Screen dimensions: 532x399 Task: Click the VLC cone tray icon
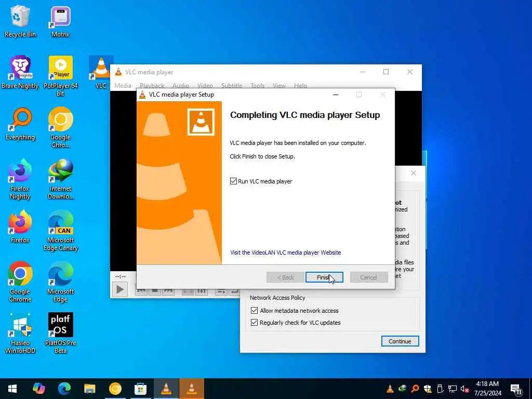click(x=390, y=389)
